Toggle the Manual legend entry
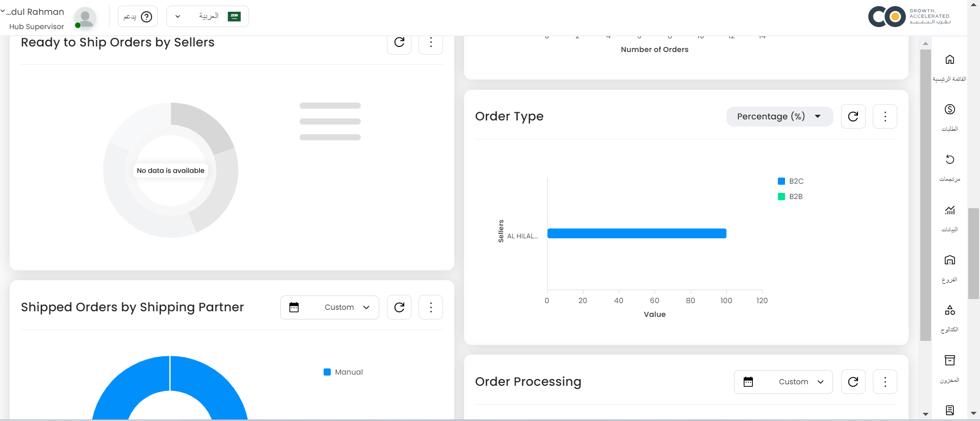Viewport: 980px width, 421px height. coord(344,372)
